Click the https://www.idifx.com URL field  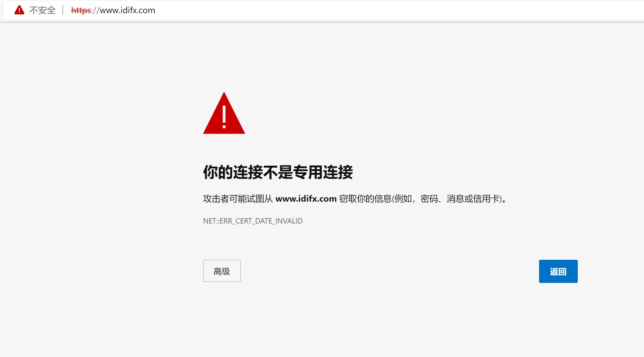pos(113,10)
